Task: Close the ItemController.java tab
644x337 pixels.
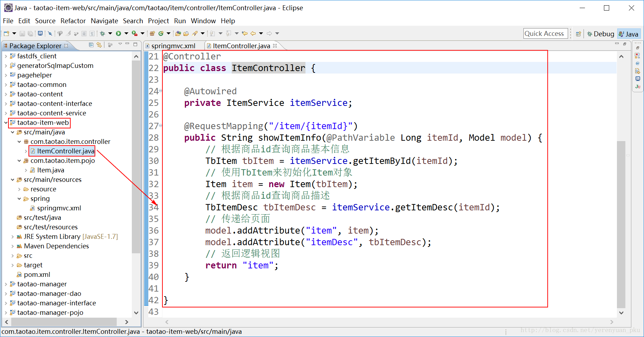Action: 275,45
